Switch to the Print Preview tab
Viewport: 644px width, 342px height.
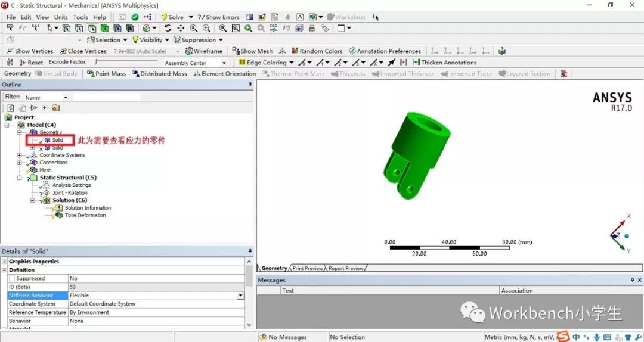pyautogui.click(x=308, y=268)
